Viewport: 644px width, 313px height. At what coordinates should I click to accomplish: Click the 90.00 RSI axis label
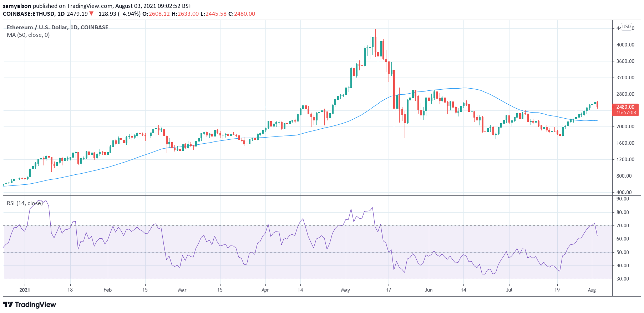coord(623,199)
